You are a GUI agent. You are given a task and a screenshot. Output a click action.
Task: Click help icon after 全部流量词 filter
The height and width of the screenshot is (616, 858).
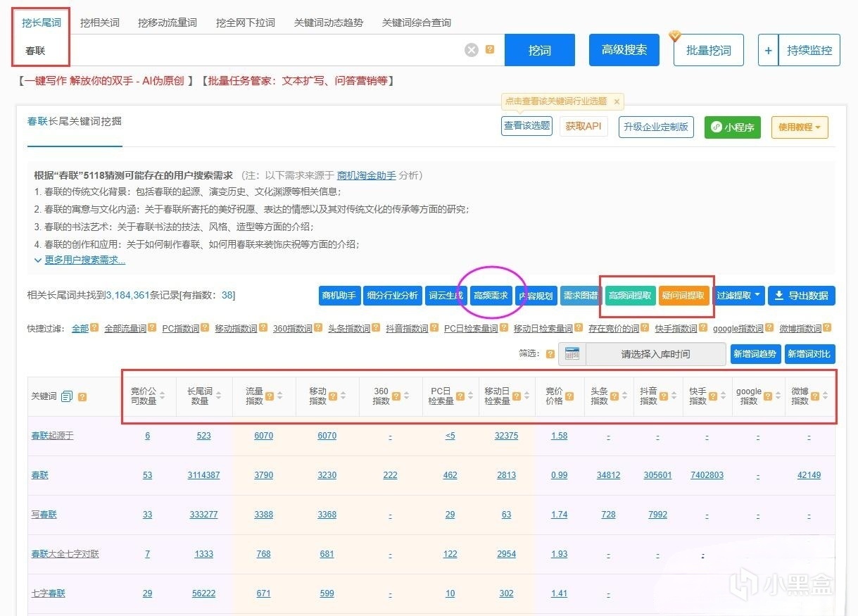click(153, 328)
